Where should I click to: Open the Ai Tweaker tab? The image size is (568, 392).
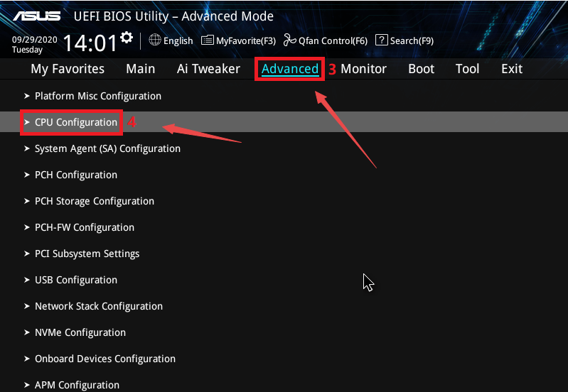click(208, 69)
